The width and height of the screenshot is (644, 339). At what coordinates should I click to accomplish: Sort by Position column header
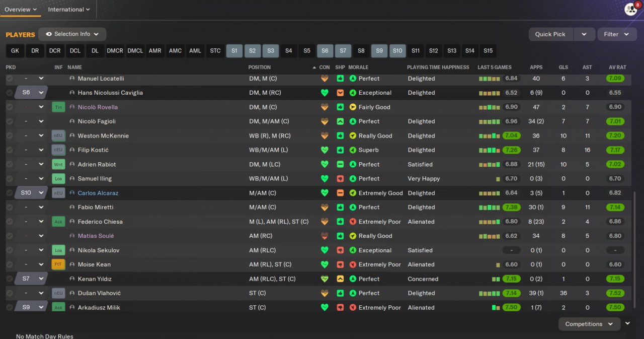[x=260, y=67]
